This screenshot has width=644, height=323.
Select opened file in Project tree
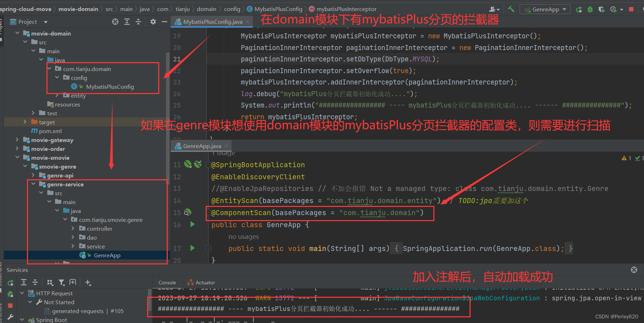(115, 22)
